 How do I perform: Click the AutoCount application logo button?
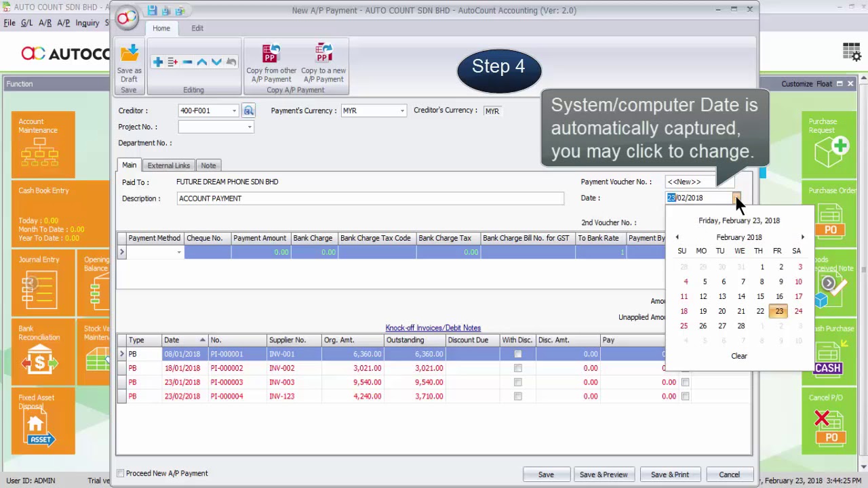coord(127,18)
